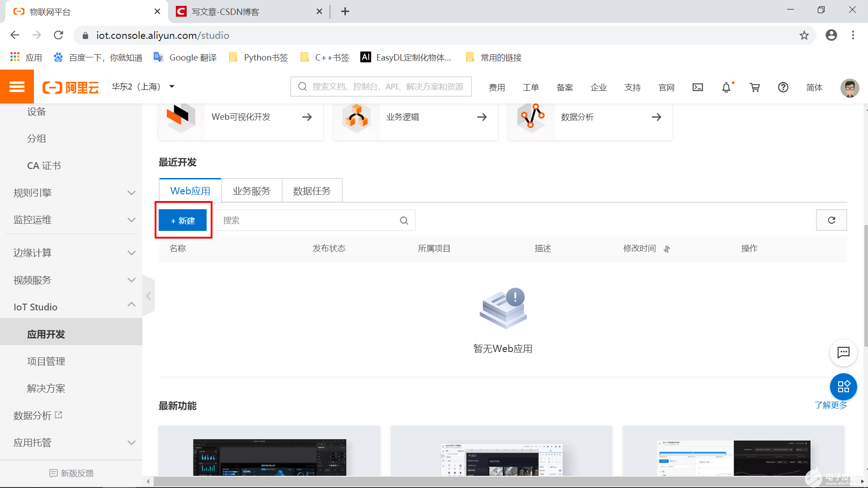868x488 pixels.
Task: Open the notification bell
Action: click(x=726, y=87)
